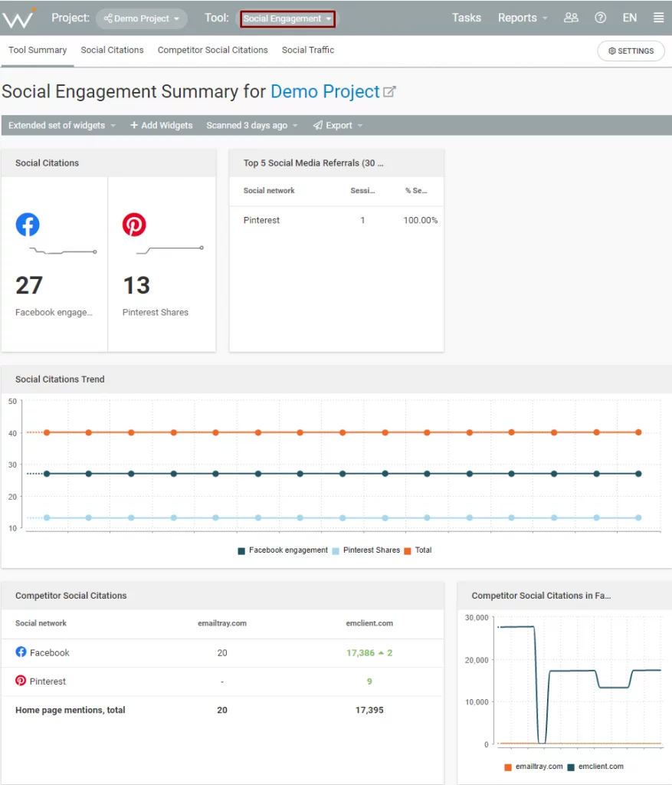Switch to the Social Citations tab
Viewport: 672px width, 785px height.
112,50
